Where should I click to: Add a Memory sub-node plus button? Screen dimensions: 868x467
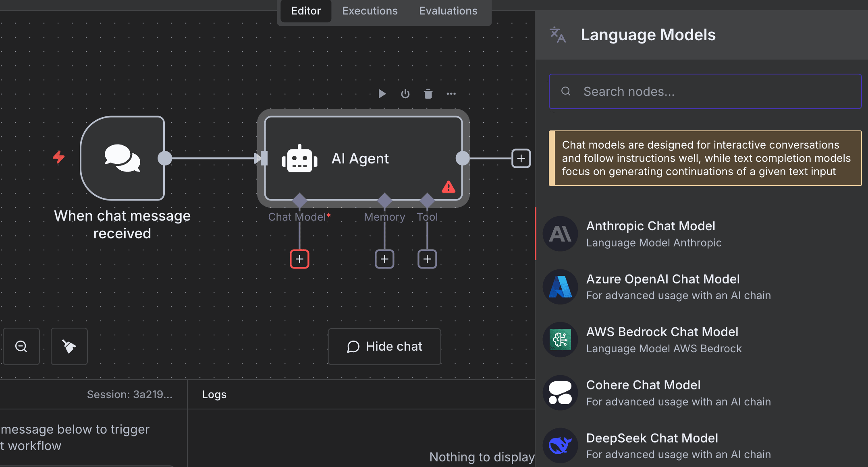pyautogui.click(x=384, y=259)
